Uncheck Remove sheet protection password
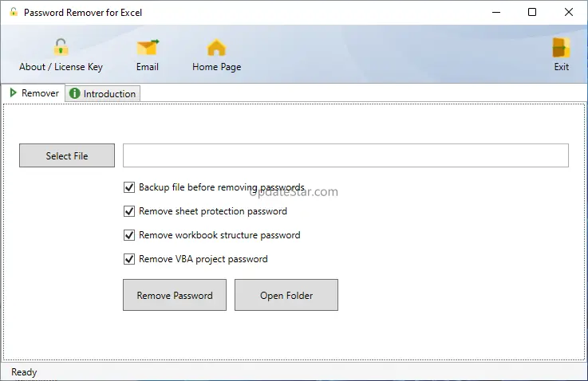 click(129, 211)
